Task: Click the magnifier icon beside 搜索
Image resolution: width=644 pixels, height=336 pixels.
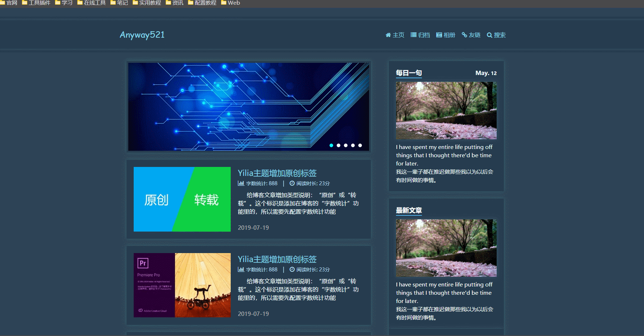Action: pyautogui.click(x=489, y=35)
